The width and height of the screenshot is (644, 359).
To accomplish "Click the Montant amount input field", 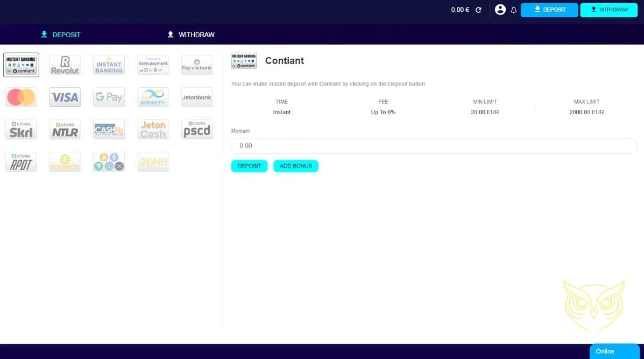I will 434,146.
